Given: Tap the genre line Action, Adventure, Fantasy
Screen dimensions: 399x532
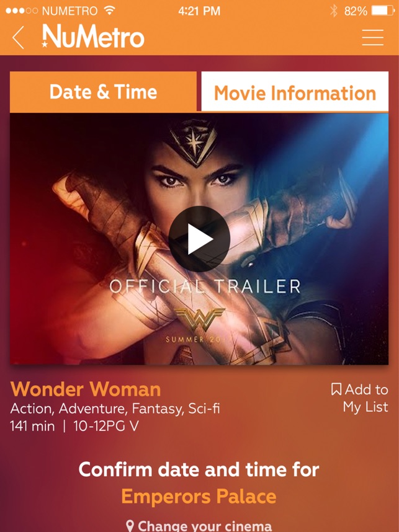Looking at the screenshot, I should pos(115,409).
